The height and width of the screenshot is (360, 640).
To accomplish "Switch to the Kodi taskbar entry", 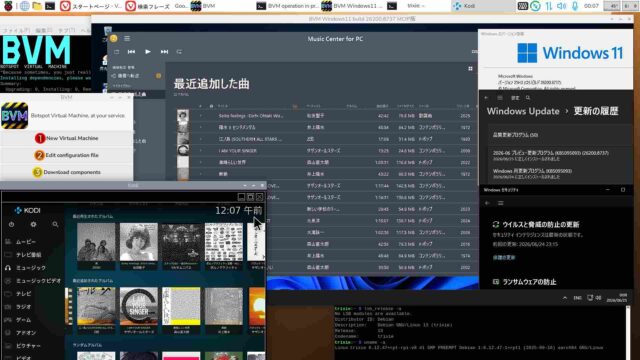I will [482, 6].
